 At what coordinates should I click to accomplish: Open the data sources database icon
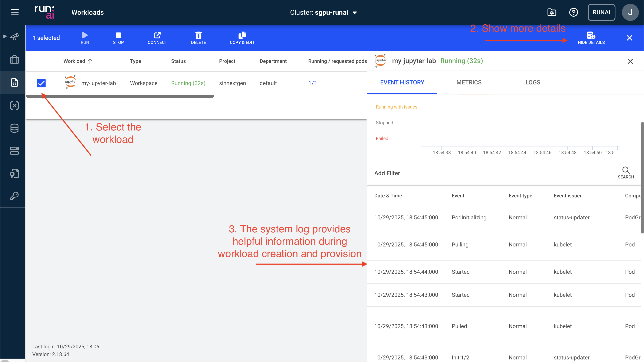tap(14, 128)
